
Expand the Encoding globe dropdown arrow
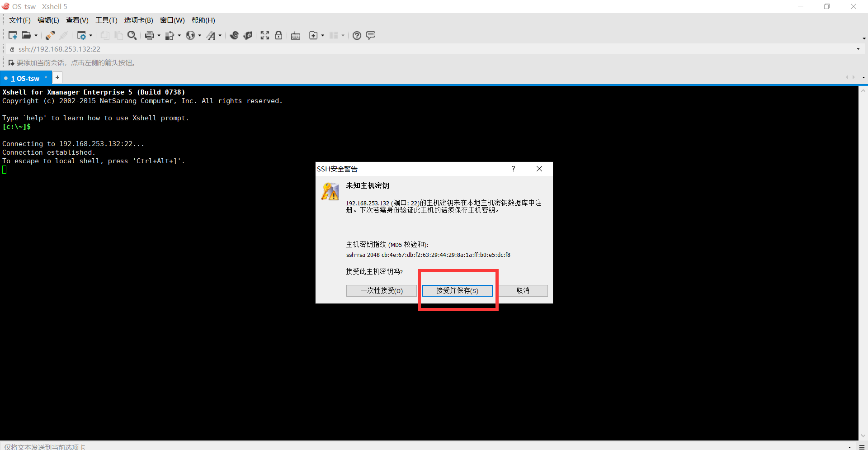[x=200, y=35]
